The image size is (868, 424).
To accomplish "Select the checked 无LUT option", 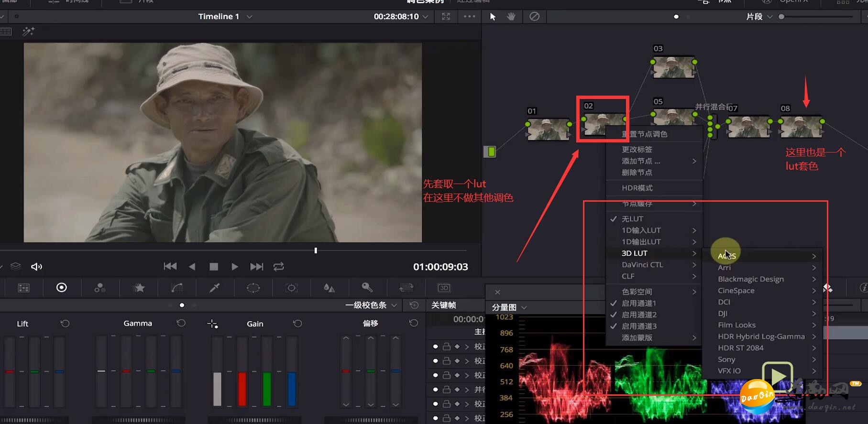I will tap(632, 218).
